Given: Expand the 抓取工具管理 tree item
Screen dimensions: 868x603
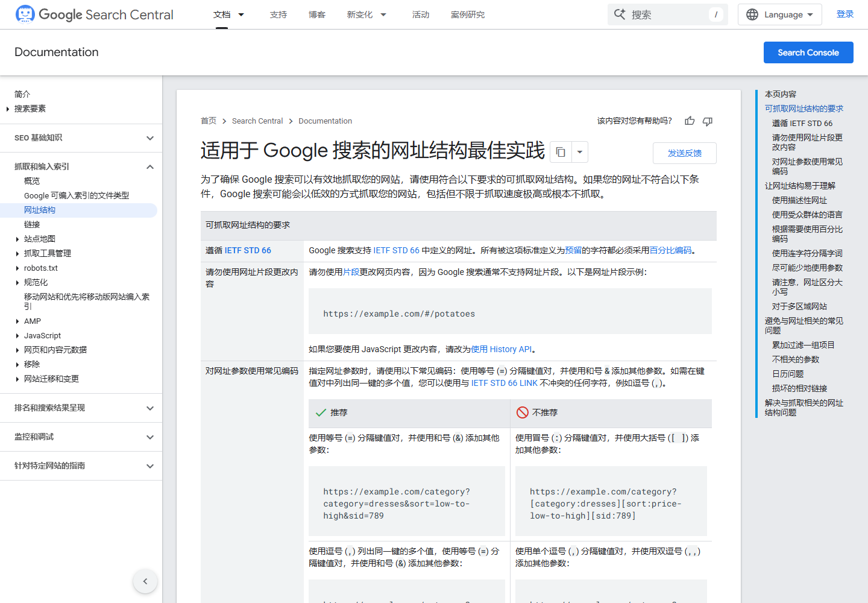Looking at the screenshot, I should [17, 254].
